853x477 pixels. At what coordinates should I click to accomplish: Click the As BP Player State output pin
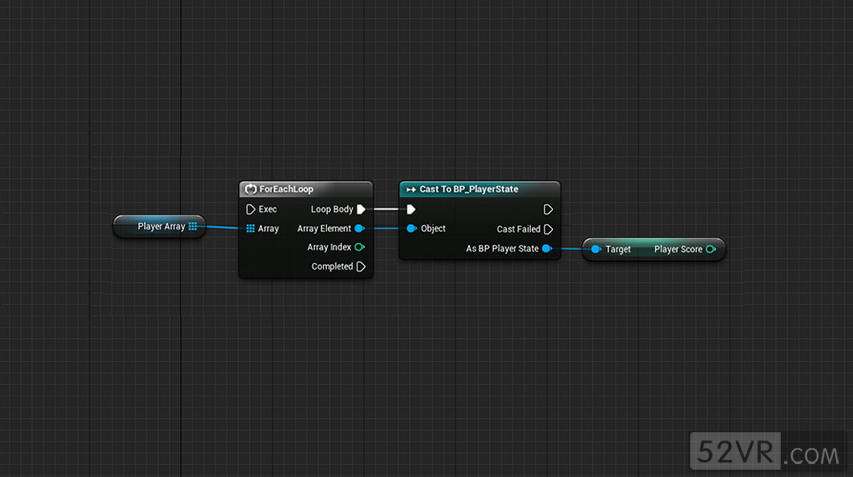click(x=547, y=249)
